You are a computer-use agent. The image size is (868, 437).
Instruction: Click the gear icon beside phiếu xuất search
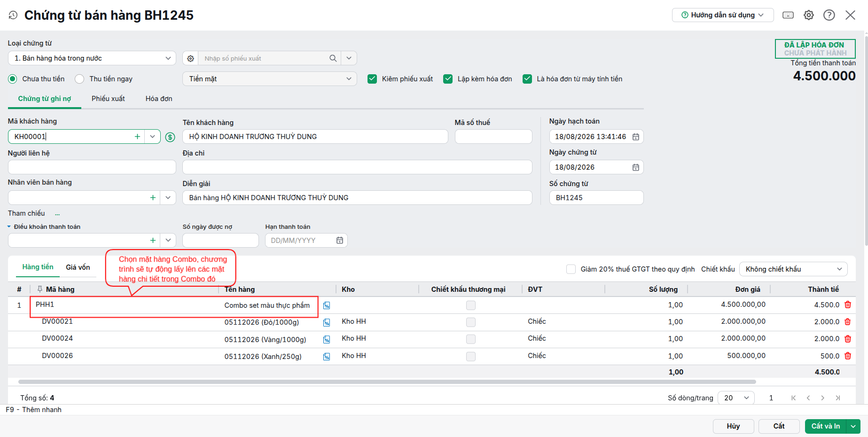point(190,58)
